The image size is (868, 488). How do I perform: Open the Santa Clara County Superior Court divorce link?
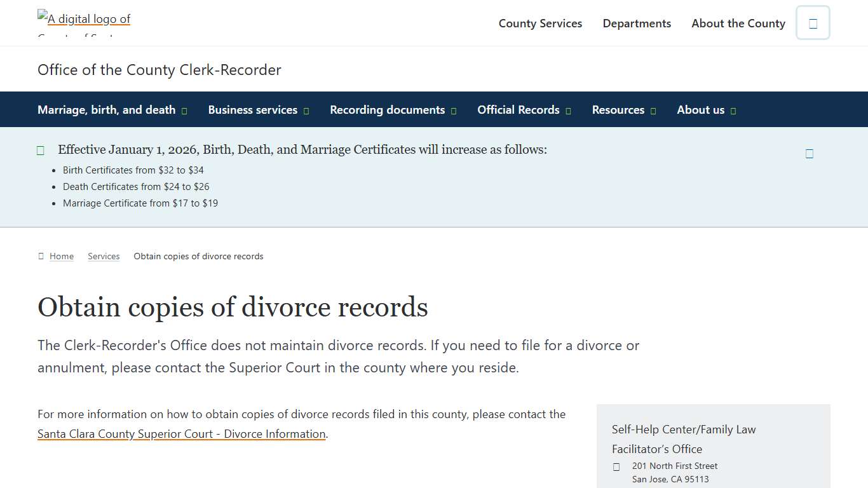pyautogui.click(x=181, y=433)
